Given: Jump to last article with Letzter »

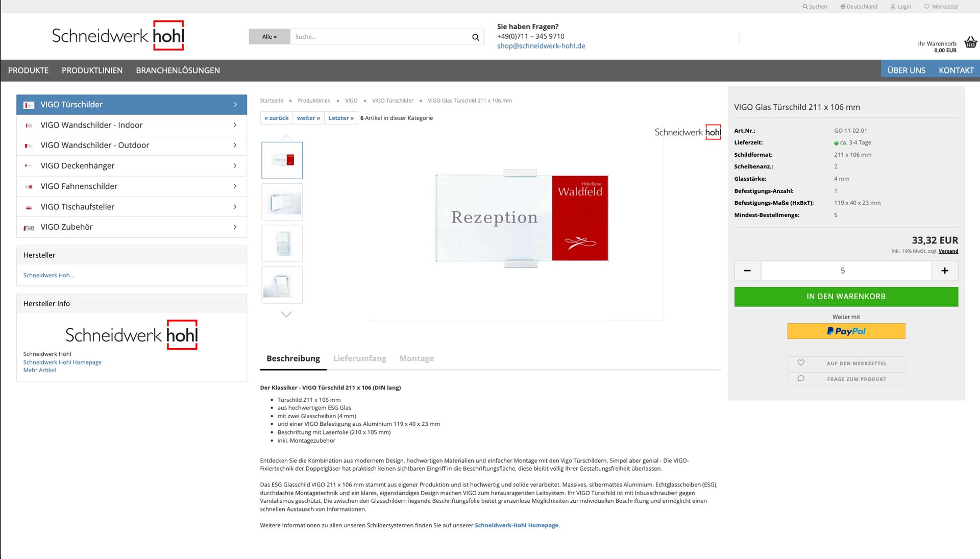Looking at the screenshot, I should tap(341, 118).
